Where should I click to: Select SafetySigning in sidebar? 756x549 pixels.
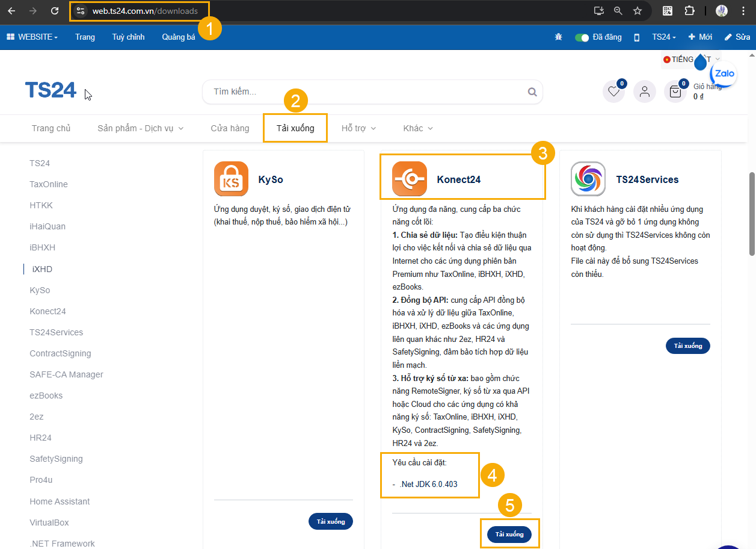click(x=56, y=459)
